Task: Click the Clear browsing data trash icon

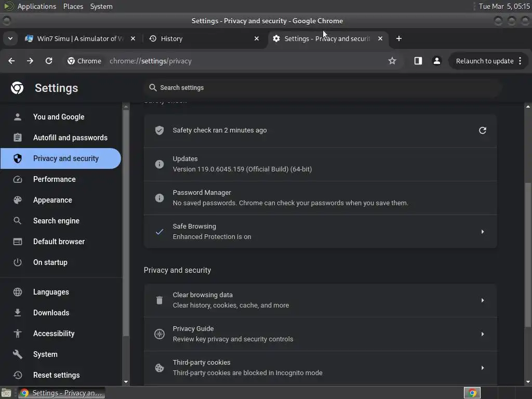Action: [159, 300]
